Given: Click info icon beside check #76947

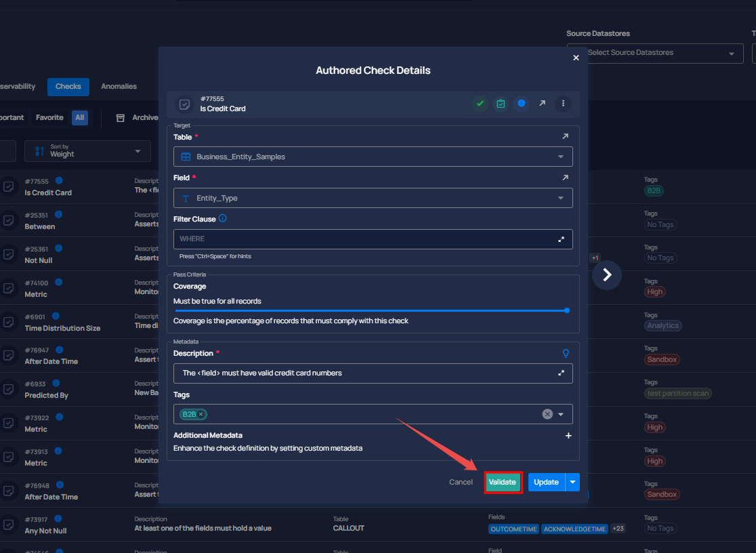Looking at the screenshot, I should click(60, 350).
